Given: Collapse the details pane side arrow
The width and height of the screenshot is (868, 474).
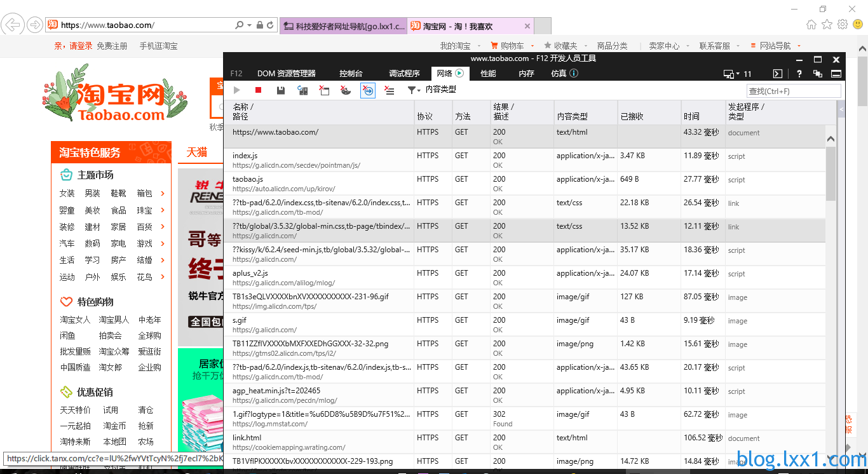Looking at the screenshot, I should click(841, 111).
